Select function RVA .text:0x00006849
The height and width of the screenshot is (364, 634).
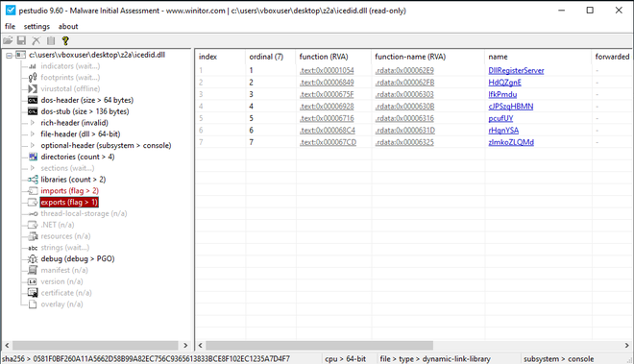pyautogui.click(x=327, y=83)
